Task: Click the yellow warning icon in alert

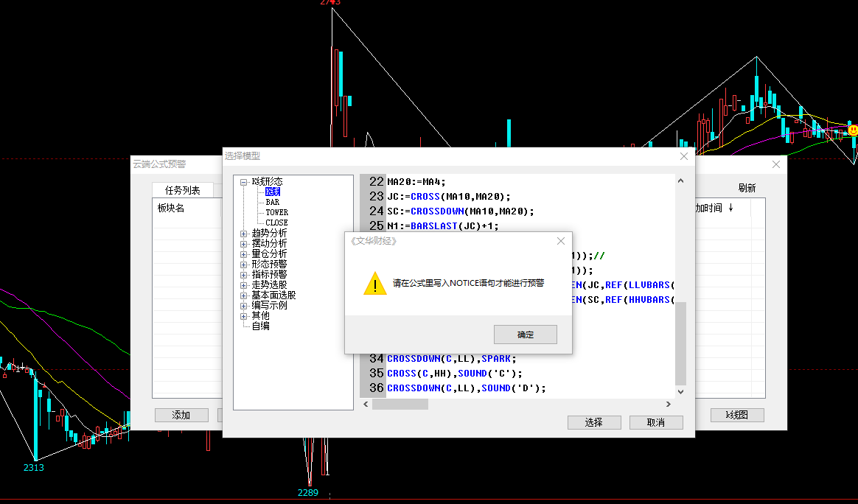Action: (374, 284)
